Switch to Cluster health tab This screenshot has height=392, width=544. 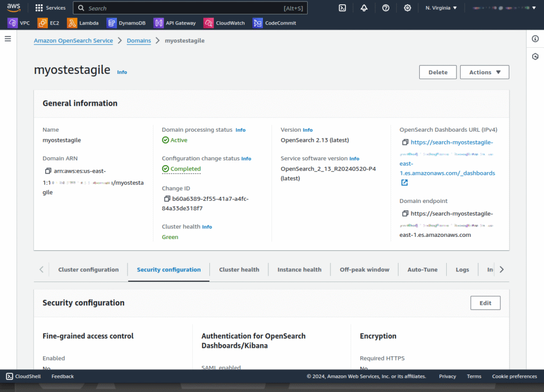(x=239, y=269)
